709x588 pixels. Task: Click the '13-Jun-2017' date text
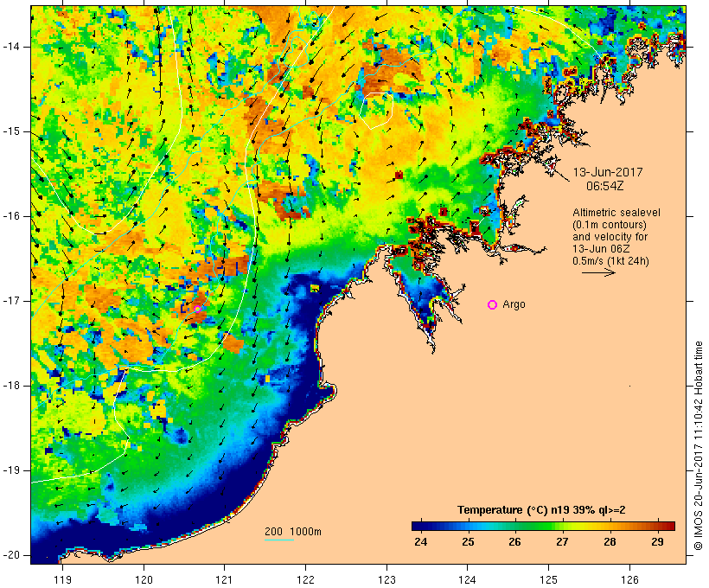[608, 172]
